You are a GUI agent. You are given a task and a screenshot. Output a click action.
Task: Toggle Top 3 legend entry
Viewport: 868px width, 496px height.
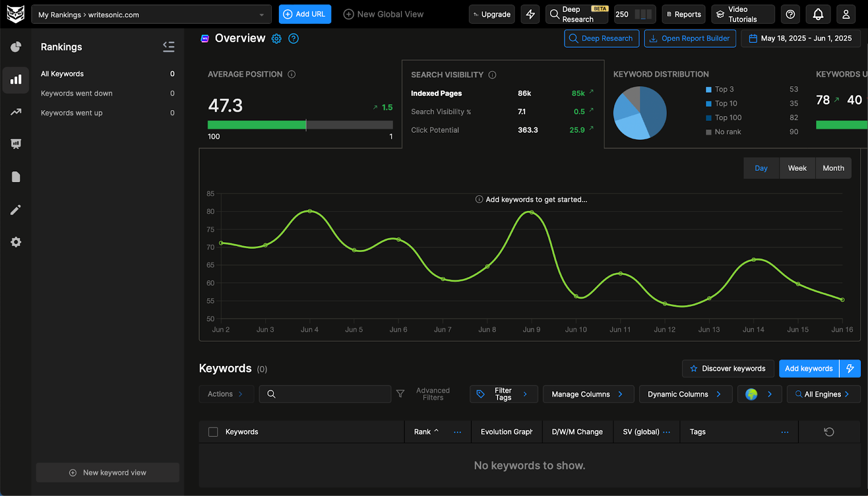[x=720, y=89]
